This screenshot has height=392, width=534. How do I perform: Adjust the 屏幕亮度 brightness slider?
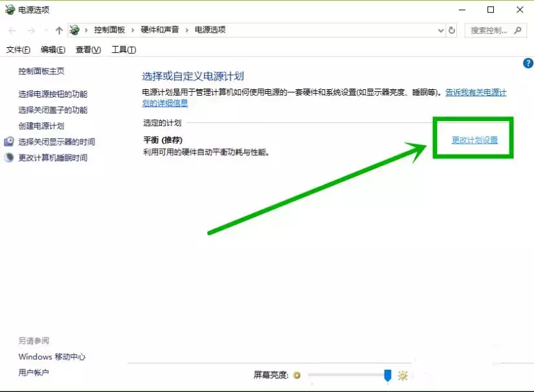tap(387, 375)
